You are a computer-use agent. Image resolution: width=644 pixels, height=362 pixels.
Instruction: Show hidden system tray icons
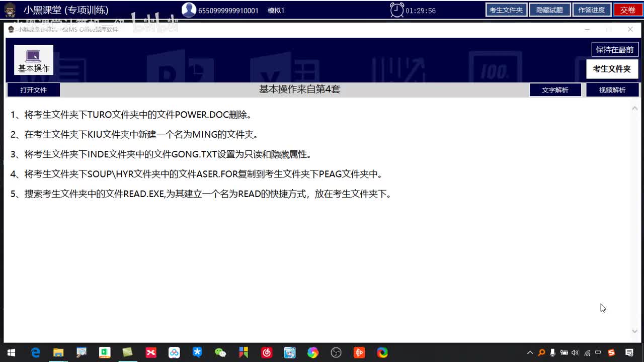click(530, 353)
